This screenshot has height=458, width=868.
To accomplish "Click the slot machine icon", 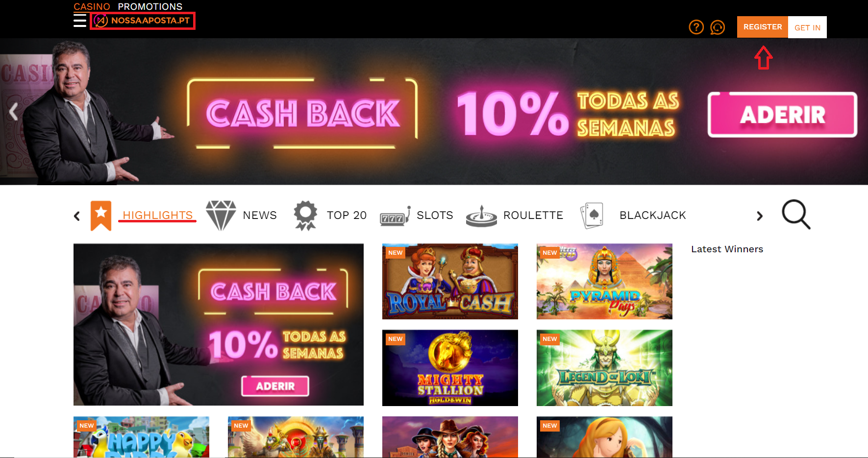I will [395, 217].
